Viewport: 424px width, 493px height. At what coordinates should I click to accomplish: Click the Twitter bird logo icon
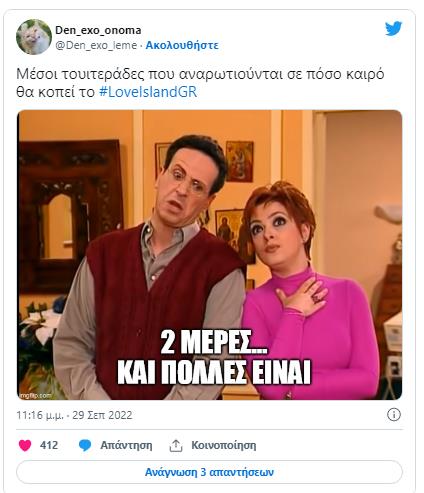pos(393,29)
